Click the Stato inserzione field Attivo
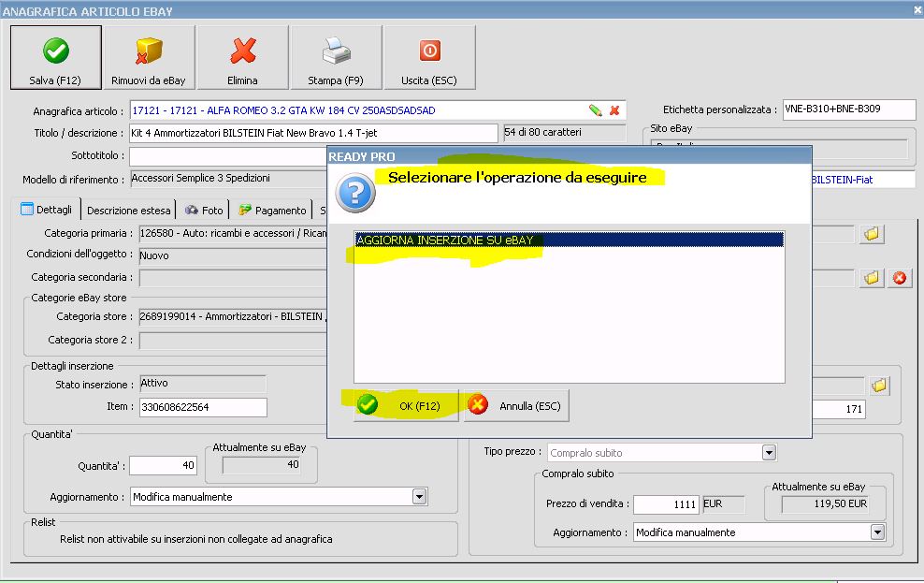This screenshot has height=583, width=924. pos(203,384)
